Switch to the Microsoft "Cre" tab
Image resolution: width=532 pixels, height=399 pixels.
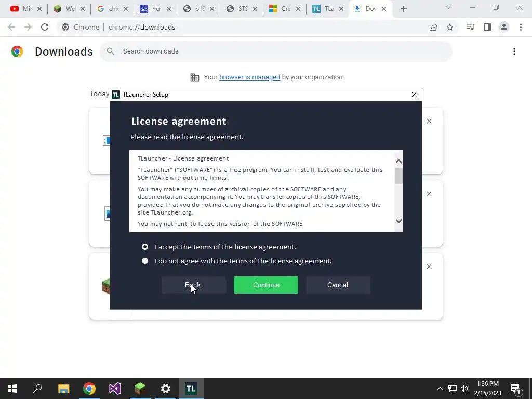point(280,9)
